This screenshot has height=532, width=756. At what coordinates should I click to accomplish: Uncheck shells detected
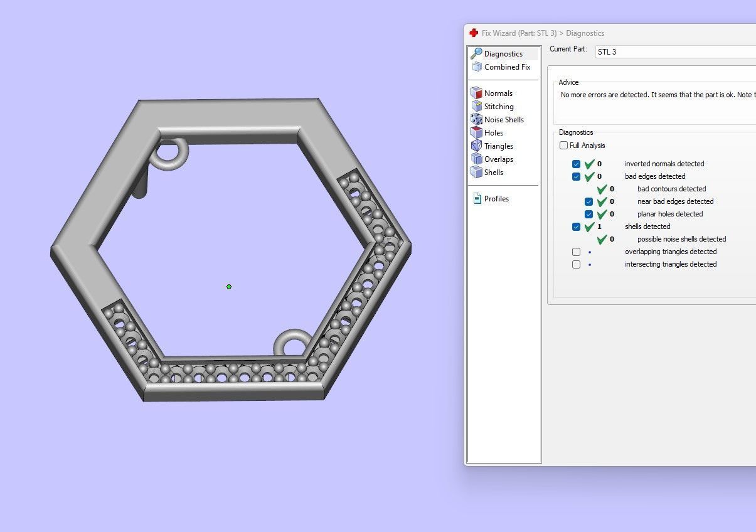(x=577, y=227)
